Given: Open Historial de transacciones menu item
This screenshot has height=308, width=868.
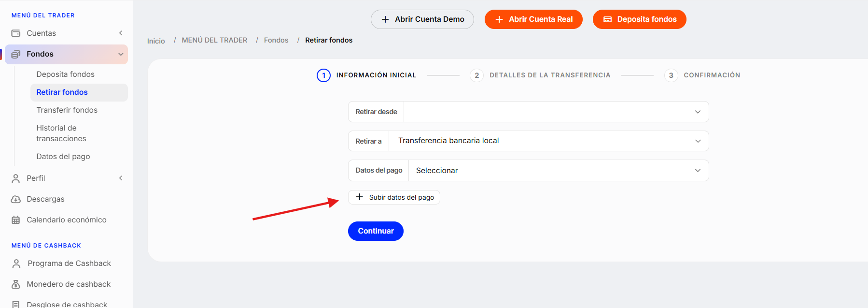Looking at the screenshot, I should (61, 133).
